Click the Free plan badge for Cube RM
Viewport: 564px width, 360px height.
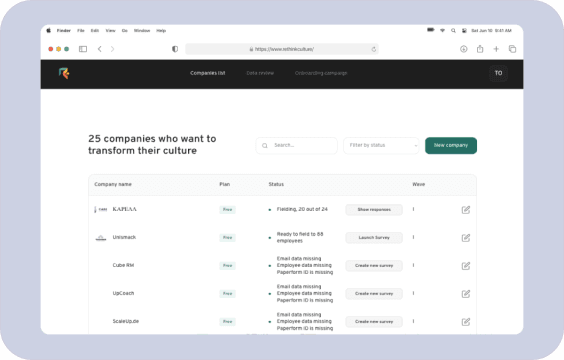point(227,266)
